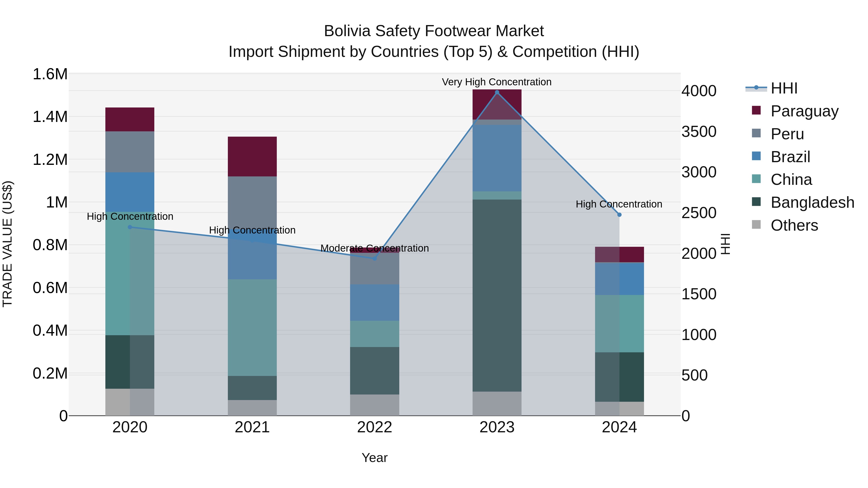The width and height of the screenshot is (868, 488).
Task: Click the Peru slate gray legend swatch
Action: coord(756,133)
